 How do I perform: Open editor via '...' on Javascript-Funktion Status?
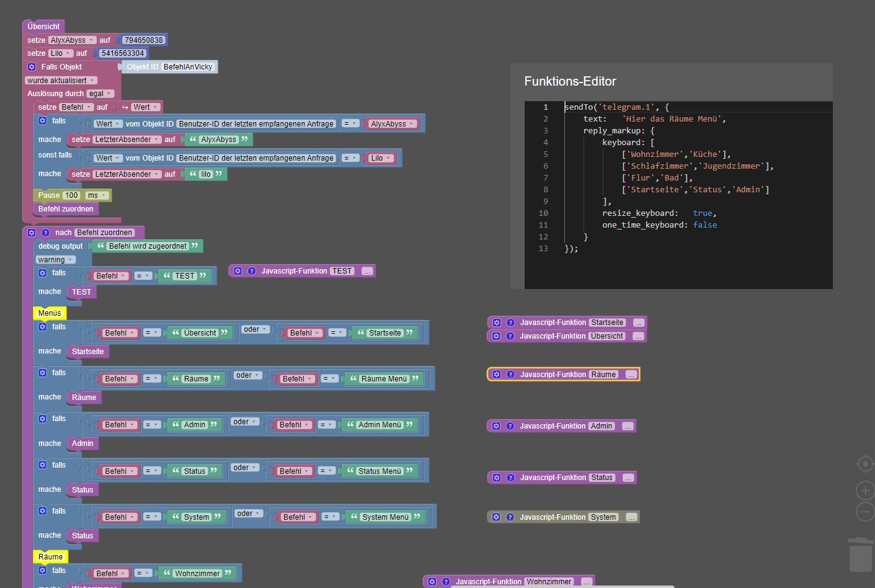[x=628, y=478]
